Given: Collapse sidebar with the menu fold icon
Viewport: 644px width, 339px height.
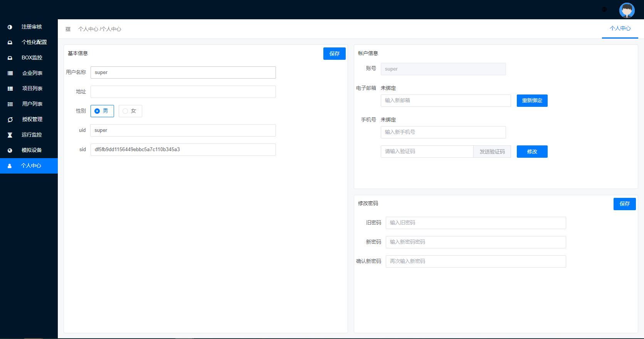Looking at the screenshot, I should point(68,29).
